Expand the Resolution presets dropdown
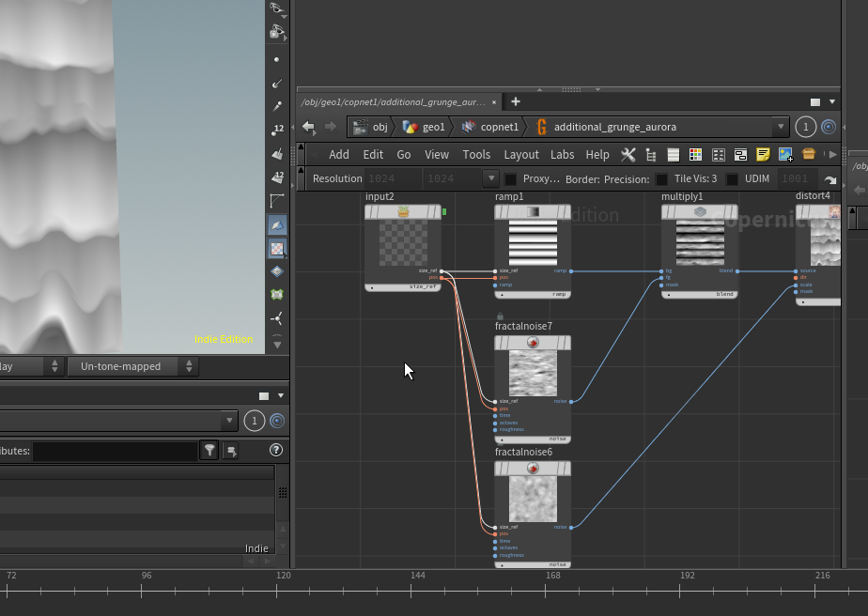The height and width of the screenshot is (616, 868). (x=489, y=178)
